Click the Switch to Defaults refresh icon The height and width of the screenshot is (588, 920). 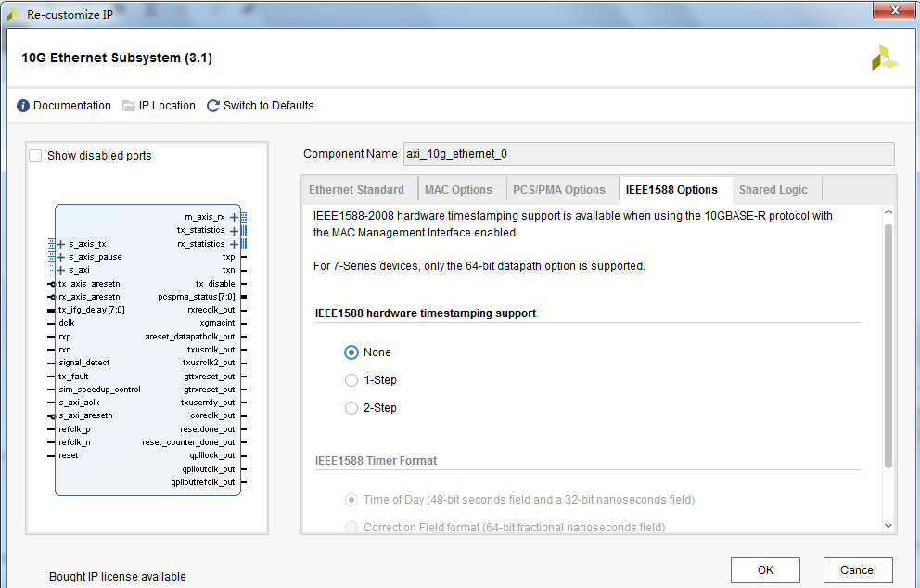[x=213, y=106]
